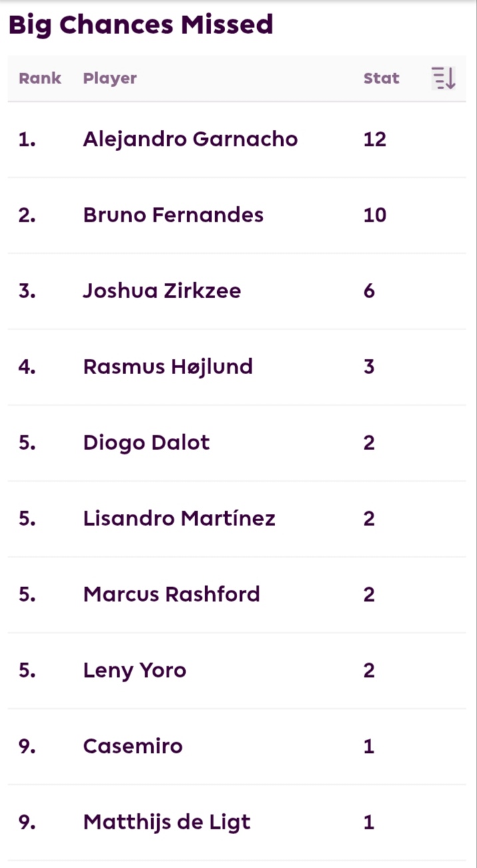Viewport: 477px width, 868px height.
Task: Click the rank number 1. cell
Action: pos(27,139)
